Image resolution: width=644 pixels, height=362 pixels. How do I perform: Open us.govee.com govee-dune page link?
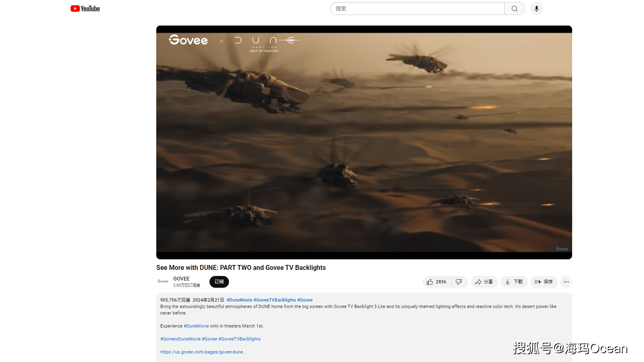coord(203,352)
